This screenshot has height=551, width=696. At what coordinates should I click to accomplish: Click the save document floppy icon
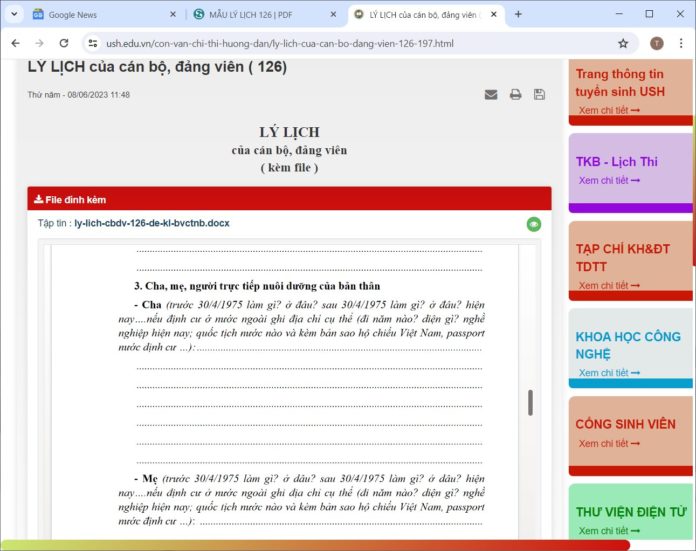click(540, 95)
